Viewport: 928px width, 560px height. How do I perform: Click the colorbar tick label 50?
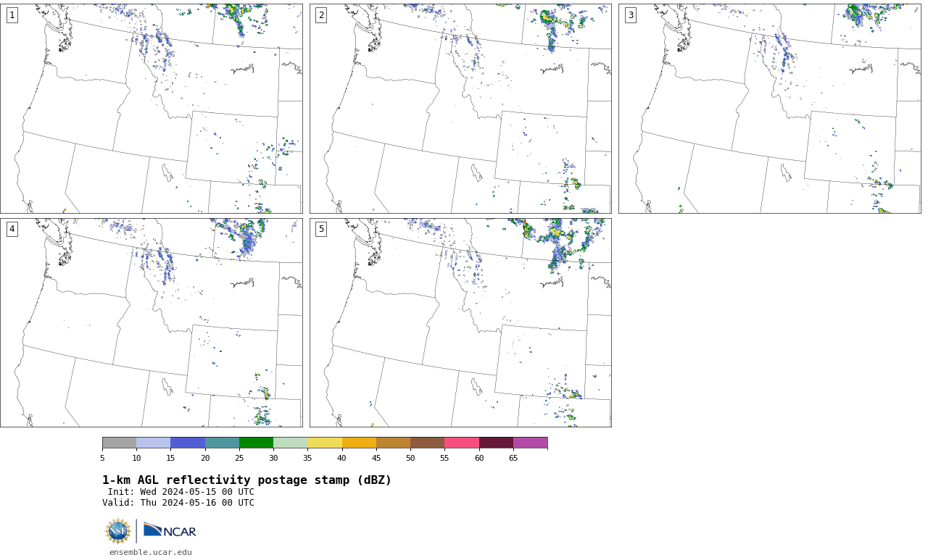[x=410, y=458]
